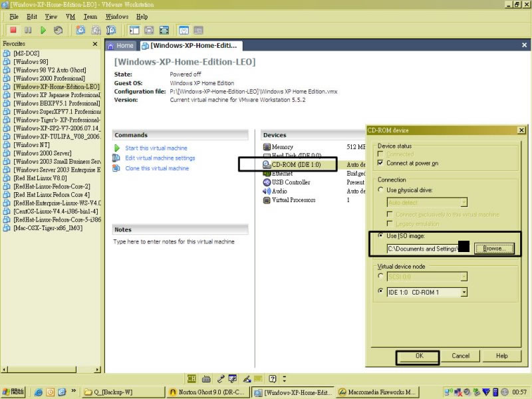
Task: Open the Edit menu
Action: [32, 17]
